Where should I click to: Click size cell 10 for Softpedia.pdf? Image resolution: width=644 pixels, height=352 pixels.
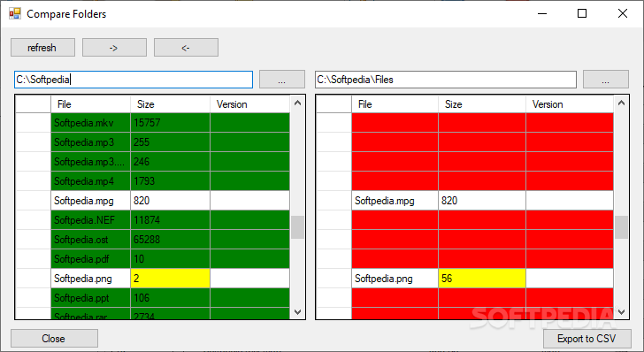171,259
